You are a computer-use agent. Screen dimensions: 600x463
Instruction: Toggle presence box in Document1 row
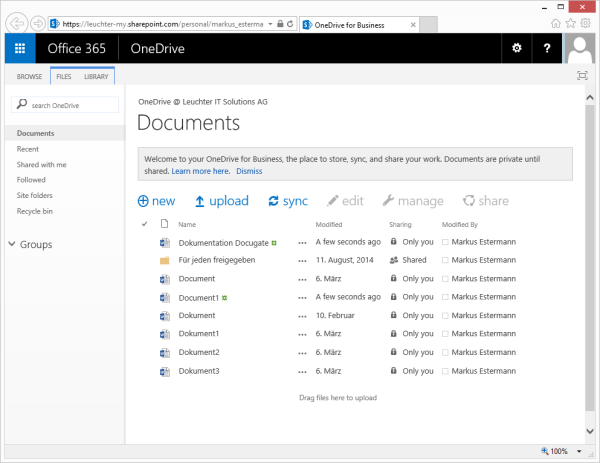[x=445, y=297]
